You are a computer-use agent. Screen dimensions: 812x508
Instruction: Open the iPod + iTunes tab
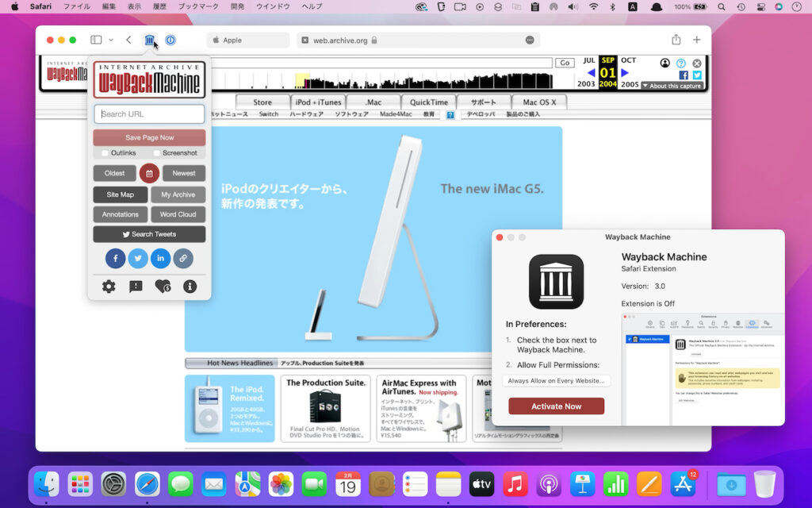(319, 102)
